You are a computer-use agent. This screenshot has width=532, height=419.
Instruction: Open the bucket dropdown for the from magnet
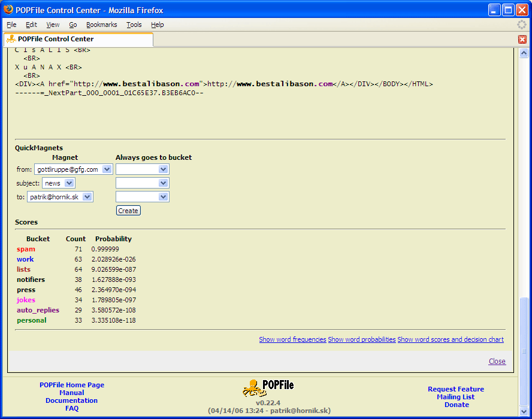click(143, 169)
